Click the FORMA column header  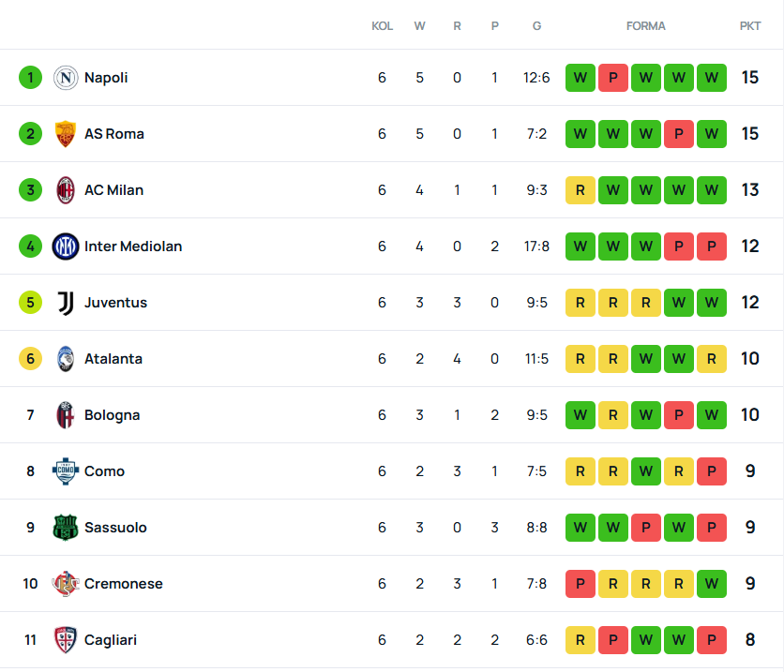click(646, 26)
